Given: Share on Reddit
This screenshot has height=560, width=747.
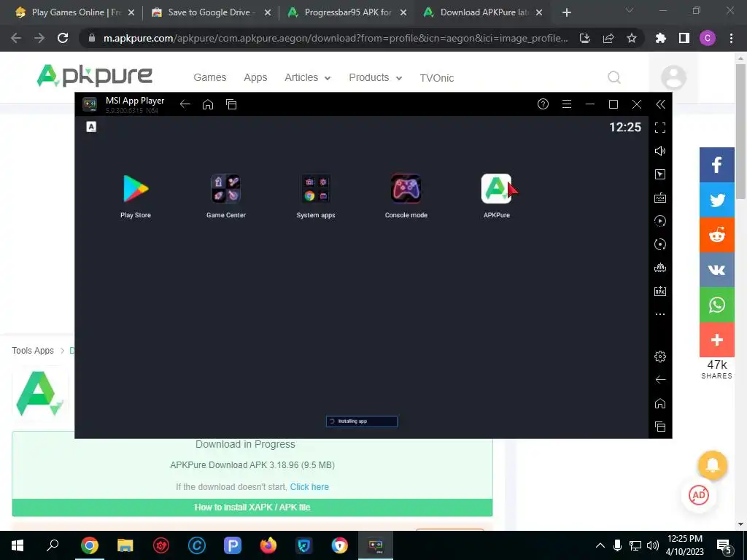Looking at the screenshot, I should (x=717, y=235).
